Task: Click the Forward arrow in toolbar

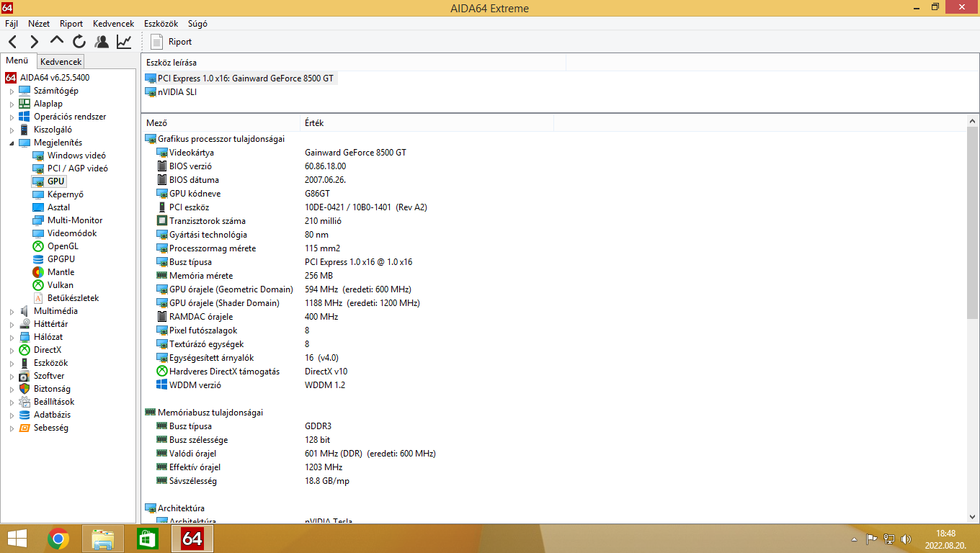Action: pyautogui.click(x=35, y=42)
